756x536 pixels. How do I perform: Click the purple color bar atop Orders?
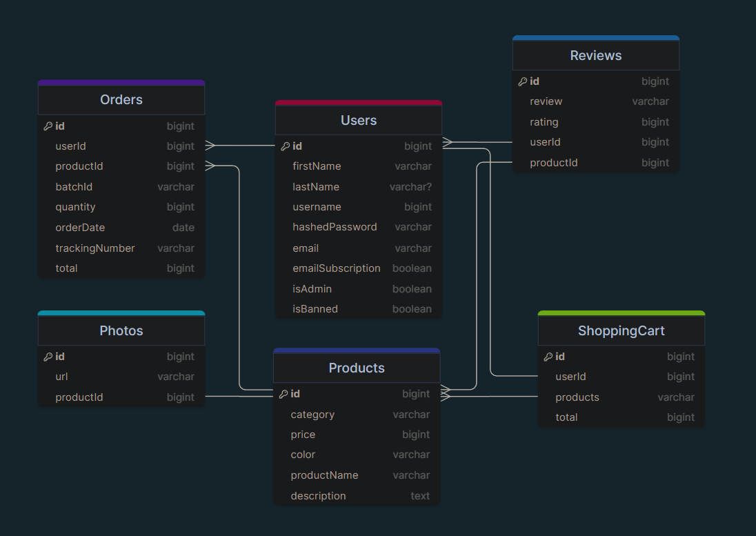121,82
